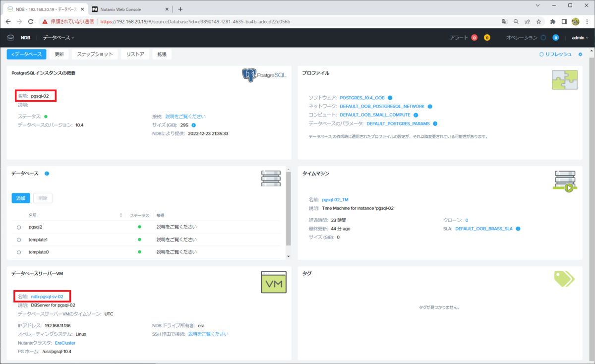This screenshot has height=364, width=595.
Task: Click the 更新 toolbar button
Action: [59, 55]
